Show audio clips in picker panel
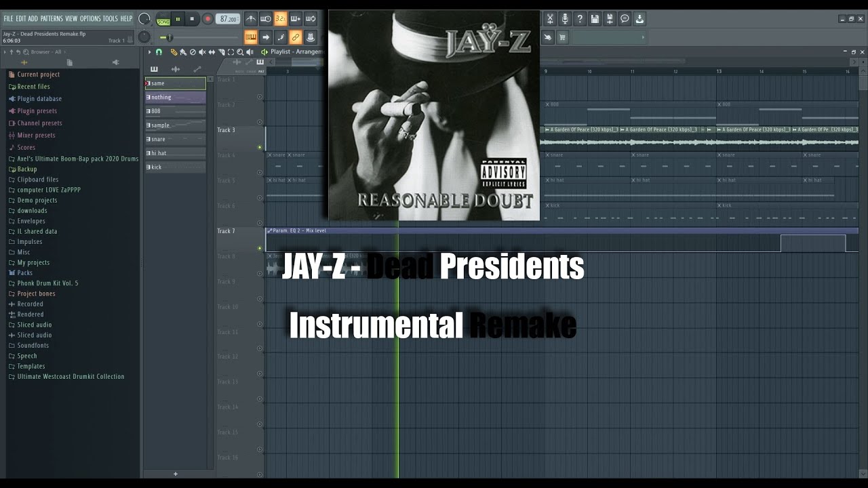Image resolution: width=868 pixels, height=488 pixels. [x=176, y=68]
